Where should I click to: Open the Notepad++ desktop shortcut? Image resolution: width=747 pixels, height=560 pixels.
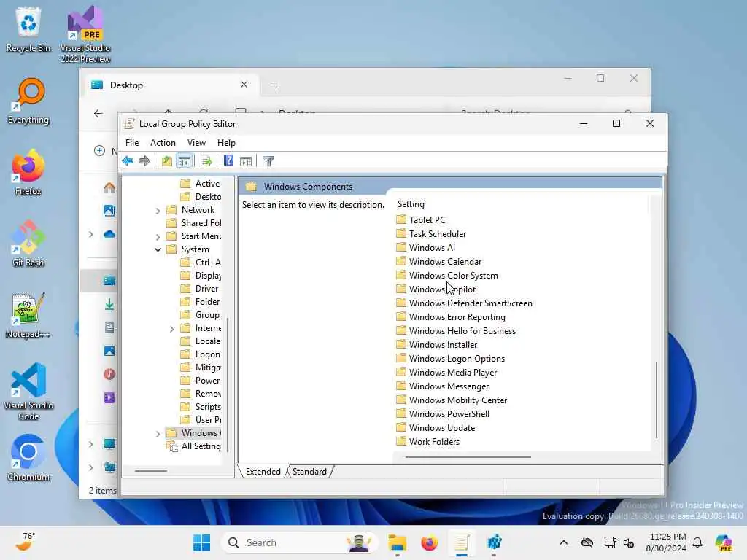[28, 315]
